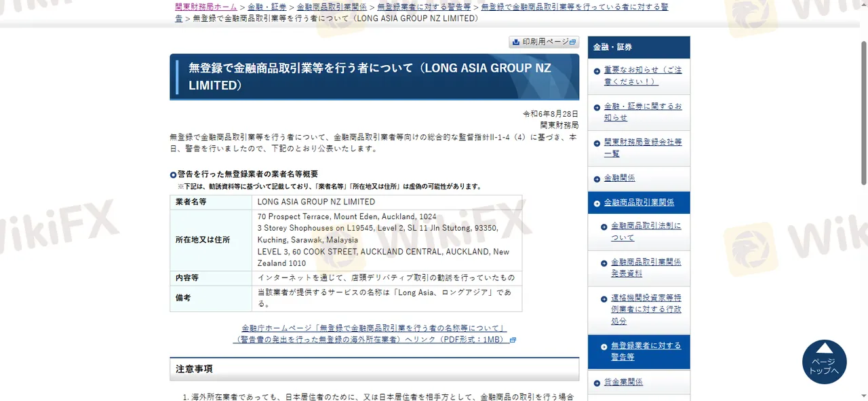Click the 内容等 table header cell
The height and width of the screenshot is (401, 868).
(x=211, y=278)
